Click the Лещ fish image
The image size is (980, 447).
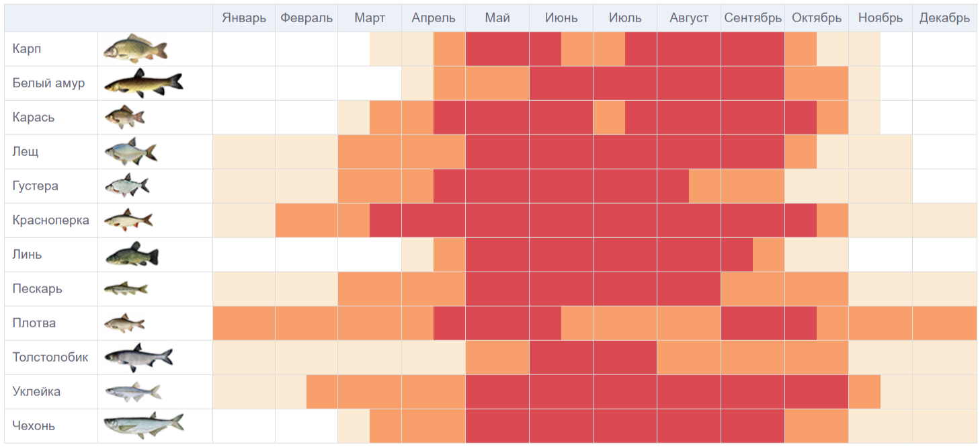(130, 152)
